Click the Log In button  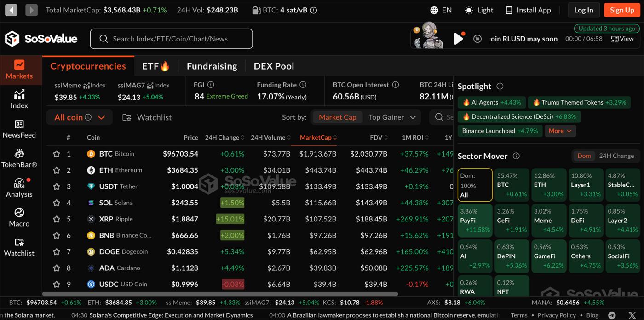click(x=584, y=10)
